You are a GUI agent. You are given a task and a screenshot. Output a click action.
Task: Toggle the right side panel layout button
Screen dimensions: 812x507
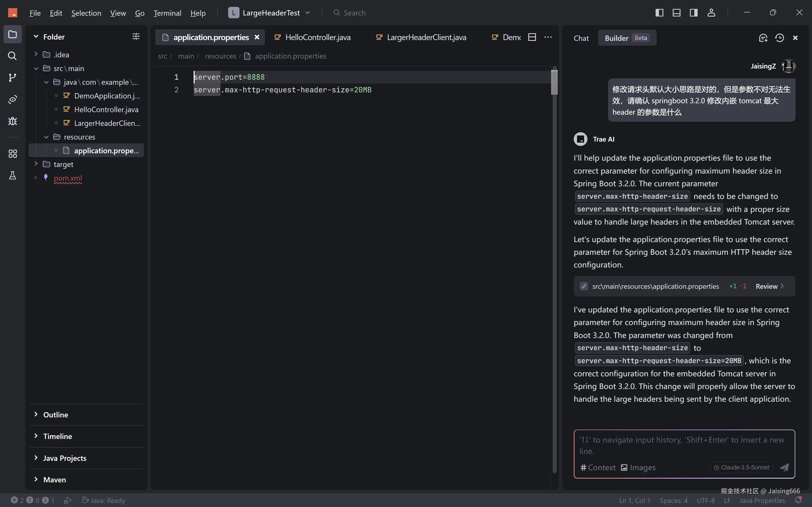[694, 13]
